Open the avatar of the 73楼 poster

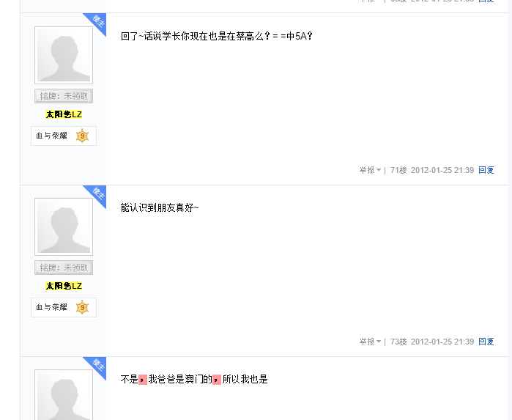point(64,226)
